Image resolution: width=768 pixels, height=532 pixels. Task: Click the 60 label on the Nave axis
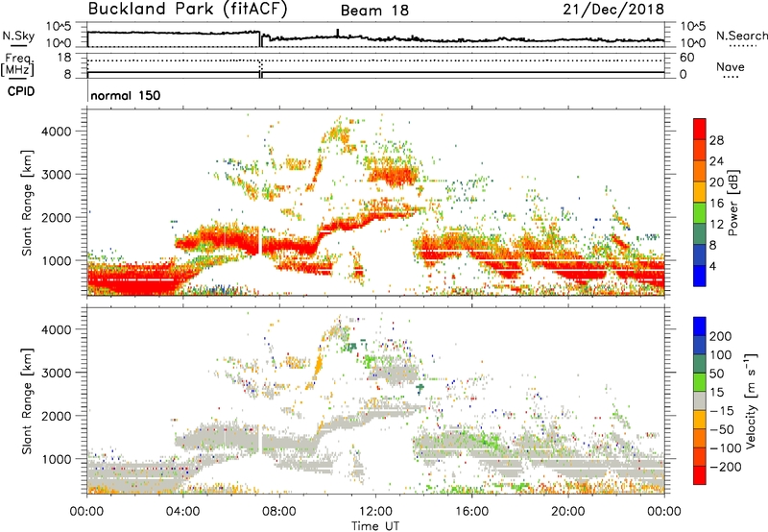point(686,58)
